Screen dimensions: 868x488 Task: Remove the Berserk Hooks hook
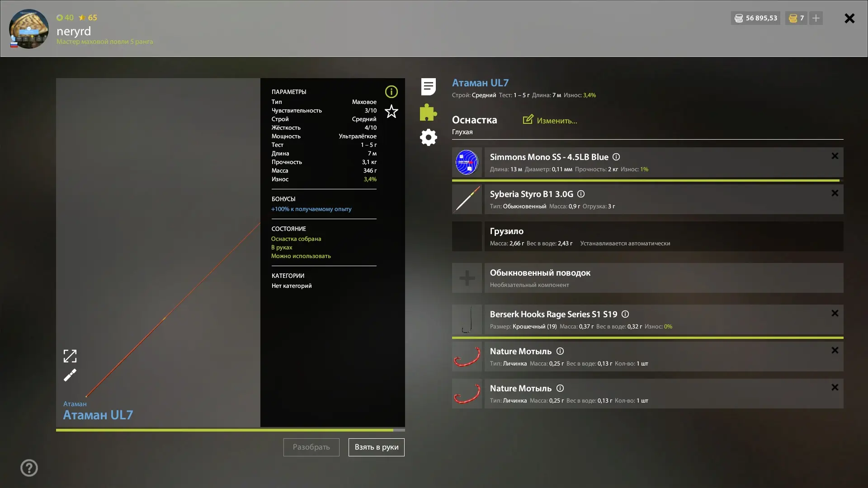point(835,313)
